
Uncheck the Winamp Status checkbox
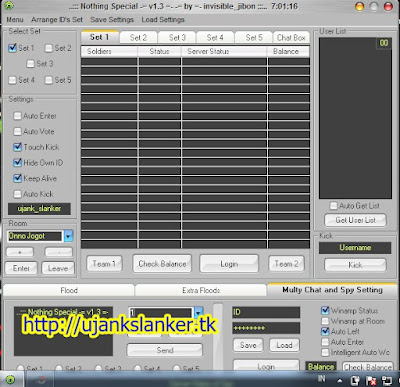click(325, 311)
